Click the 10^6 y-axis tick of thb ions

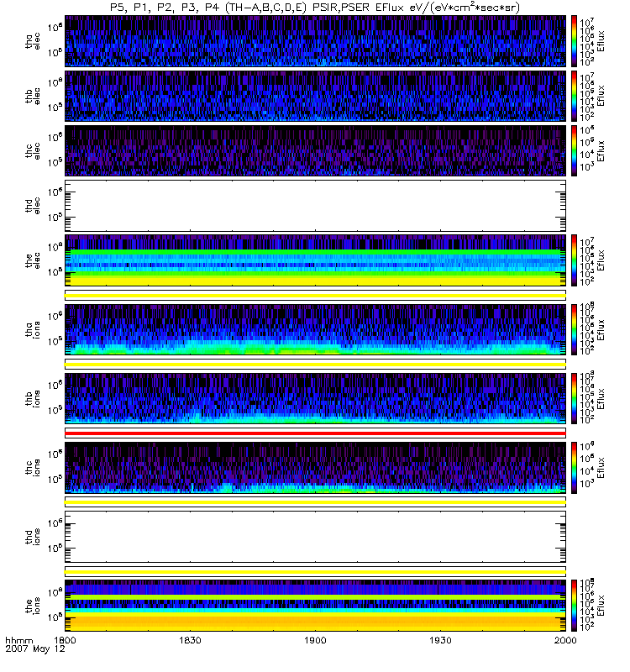pos(55,385)
